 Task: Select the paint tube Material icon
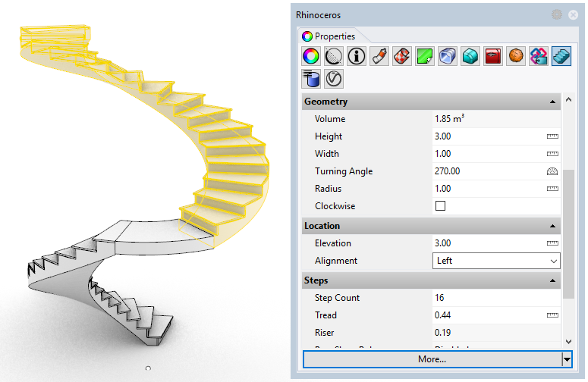[x=379, y=56]
